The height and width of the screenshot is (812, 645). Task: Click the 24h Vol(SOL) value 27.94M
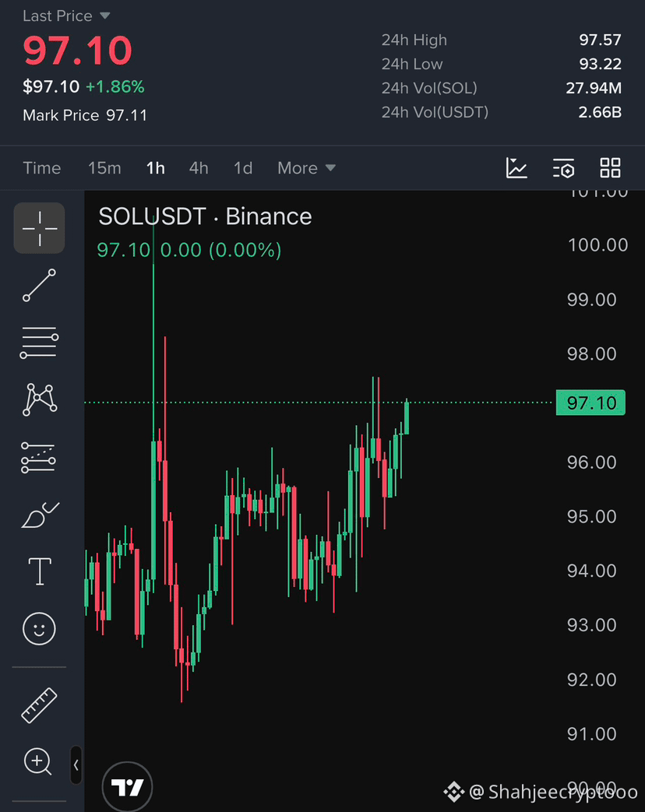coord(594,88)
